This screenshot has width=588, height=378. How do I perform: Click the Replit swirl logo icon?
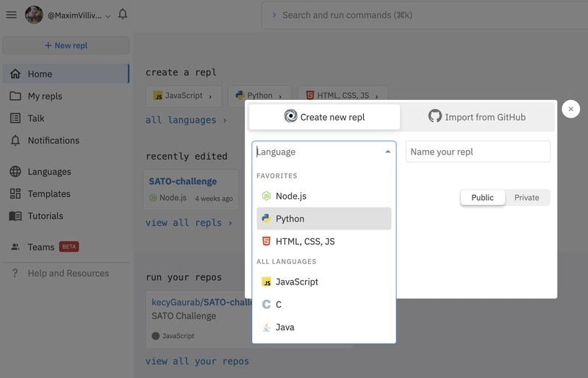[290, 116]
